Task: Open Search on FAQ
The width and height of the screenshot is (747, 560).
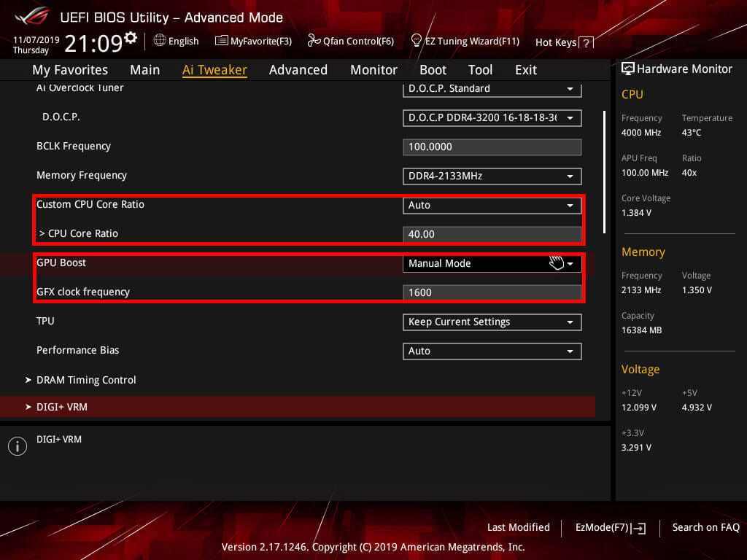Action: click(x=705, y=527)
